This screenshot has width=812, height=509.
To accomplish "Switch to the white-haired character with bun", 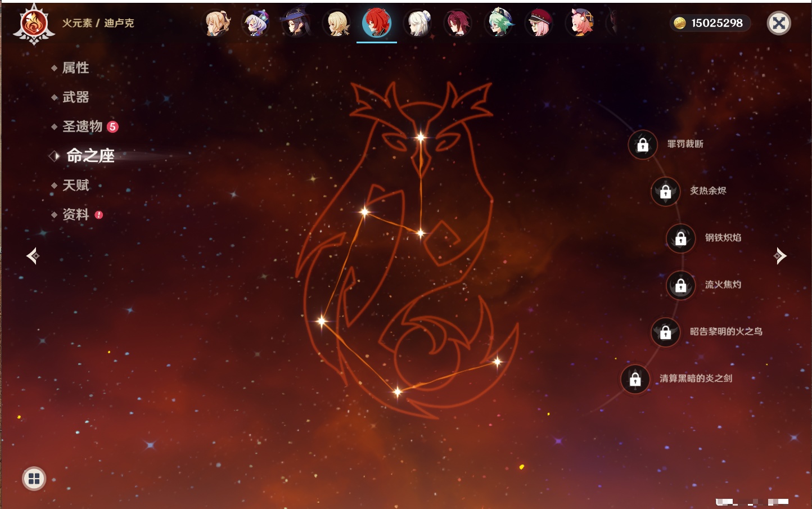I will [418, 23].
